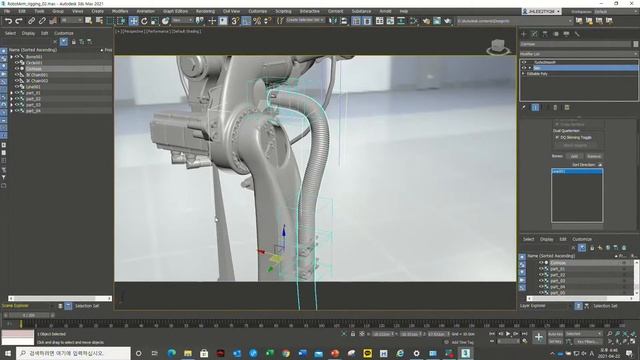Toggle Percent Snap in the toolbar

pos(257,21)
